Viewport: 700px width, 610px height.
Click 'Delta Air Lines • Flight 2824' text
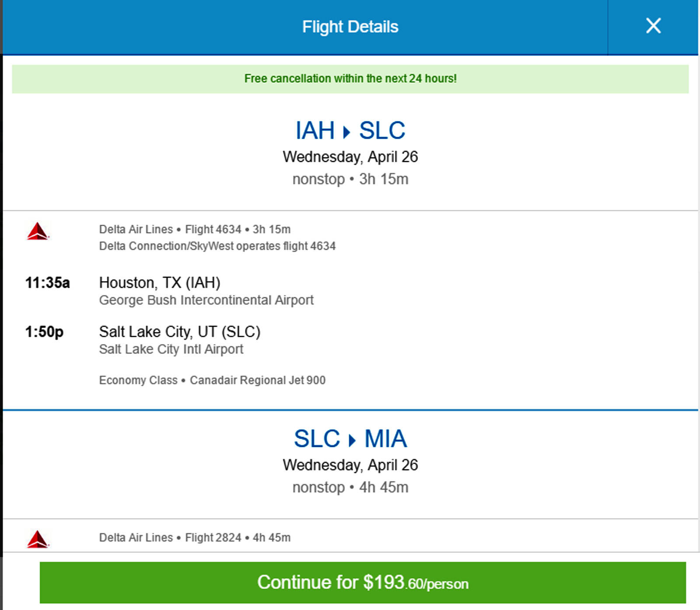point(170,537)
